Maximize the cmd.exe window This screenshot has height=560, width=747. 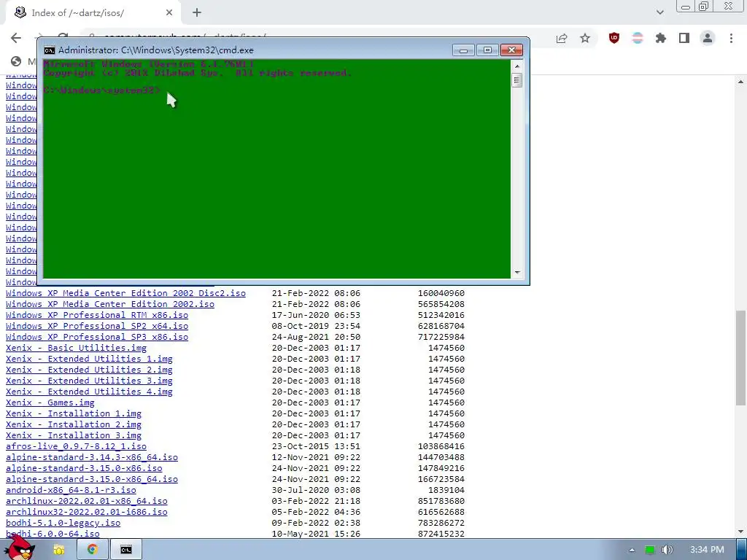[487, 50]
